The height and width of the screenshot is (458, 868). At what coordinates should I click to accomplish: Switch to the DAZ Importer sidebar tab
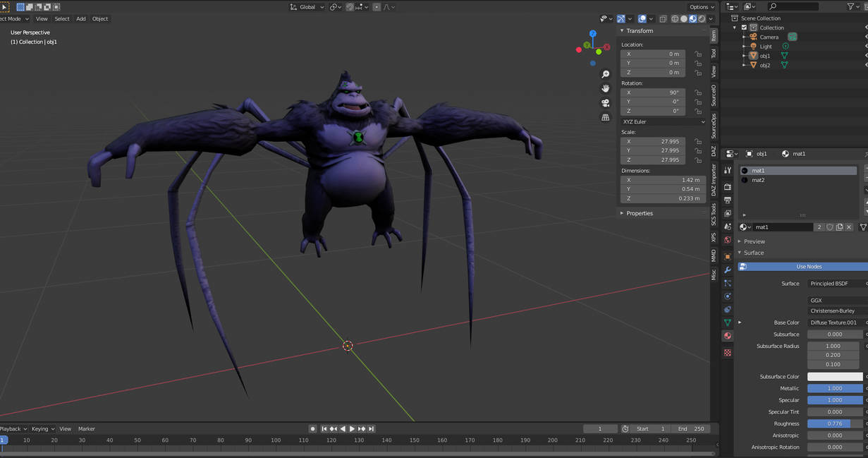[x=714, y=180]
